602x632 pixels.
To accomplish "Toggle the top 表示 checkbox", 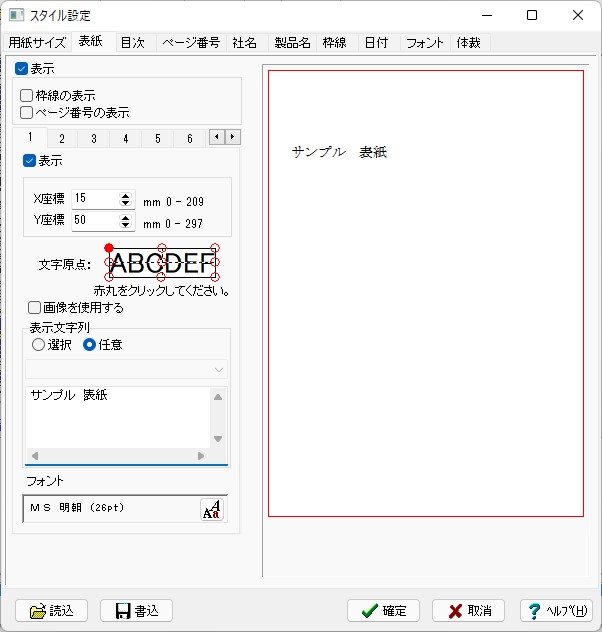I will coord(21,69).
